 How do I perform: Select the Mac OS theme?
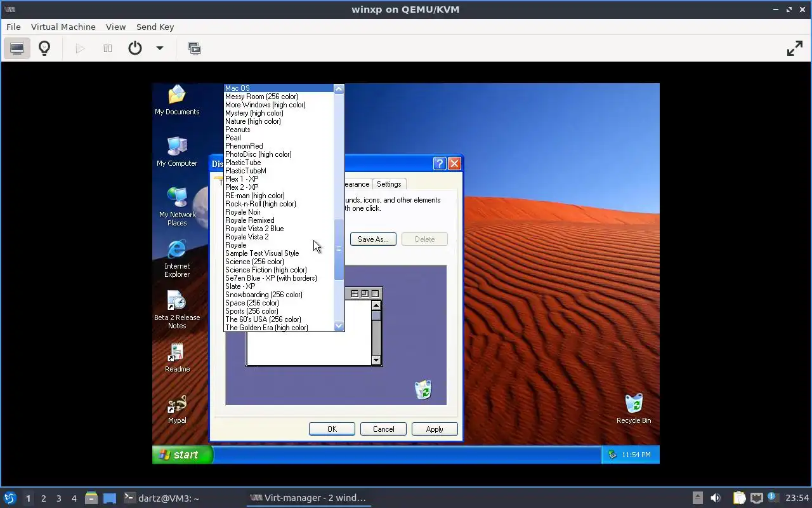279,88
